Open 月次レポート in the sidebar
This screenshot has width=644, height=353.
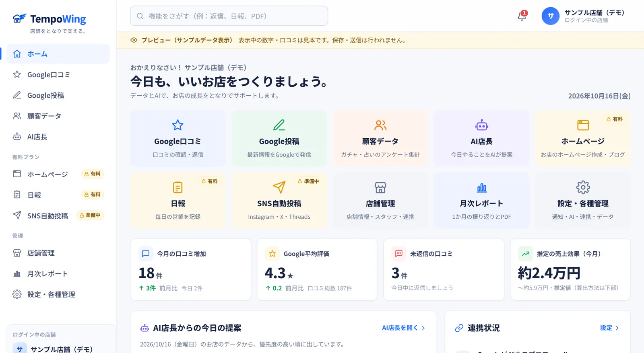(x=58, y=273)
